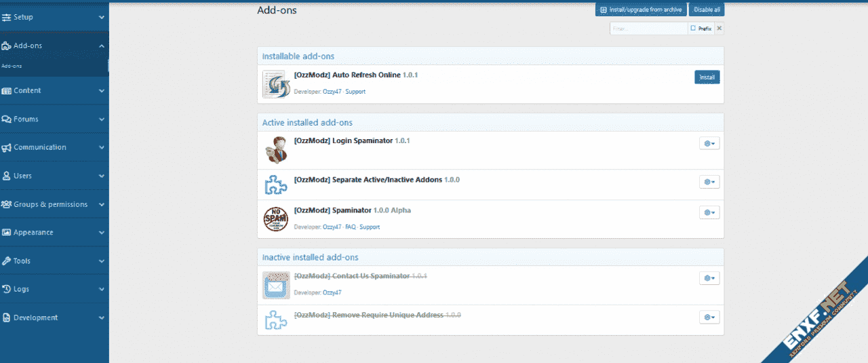Expand the Setup sidebar section

tap(54, 17)
